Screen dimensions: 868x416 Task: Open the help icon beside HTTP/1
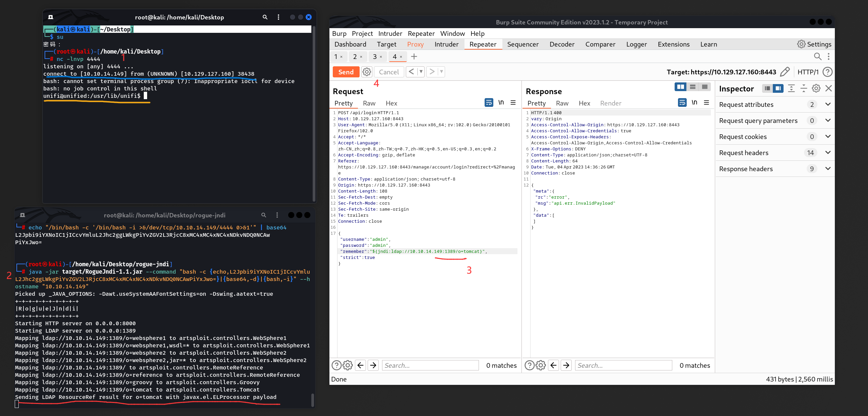[x=827, y=72]
